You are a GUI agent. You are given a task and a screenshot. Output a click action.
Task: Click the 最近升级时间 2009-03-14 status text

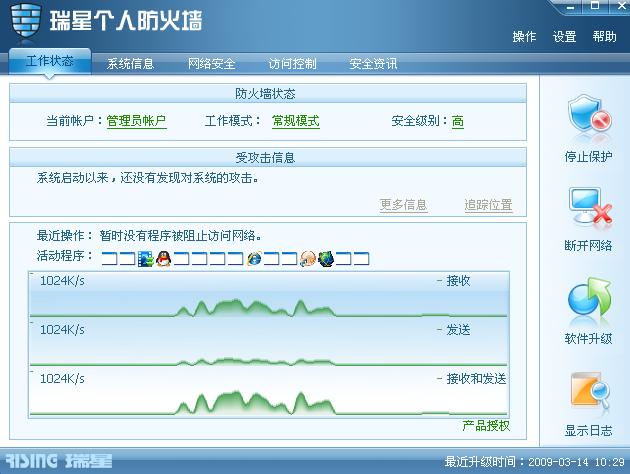point(535,462)
